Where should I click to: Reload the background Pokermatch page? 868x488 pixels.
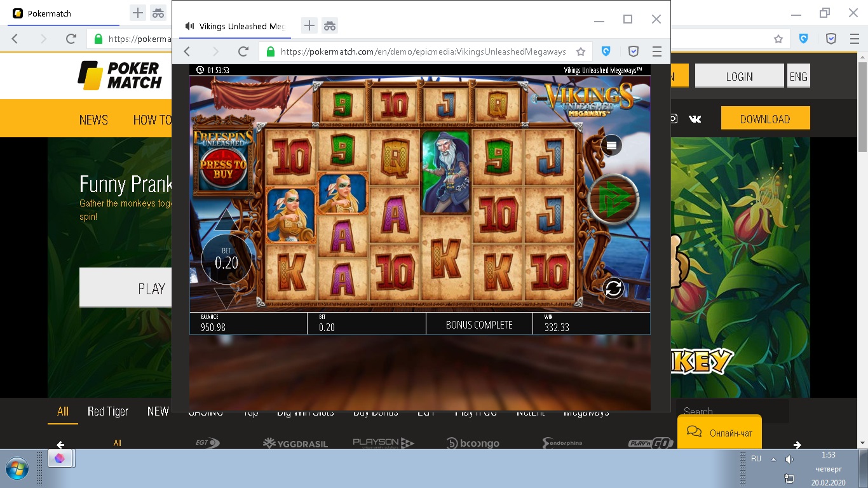[71, 39]
